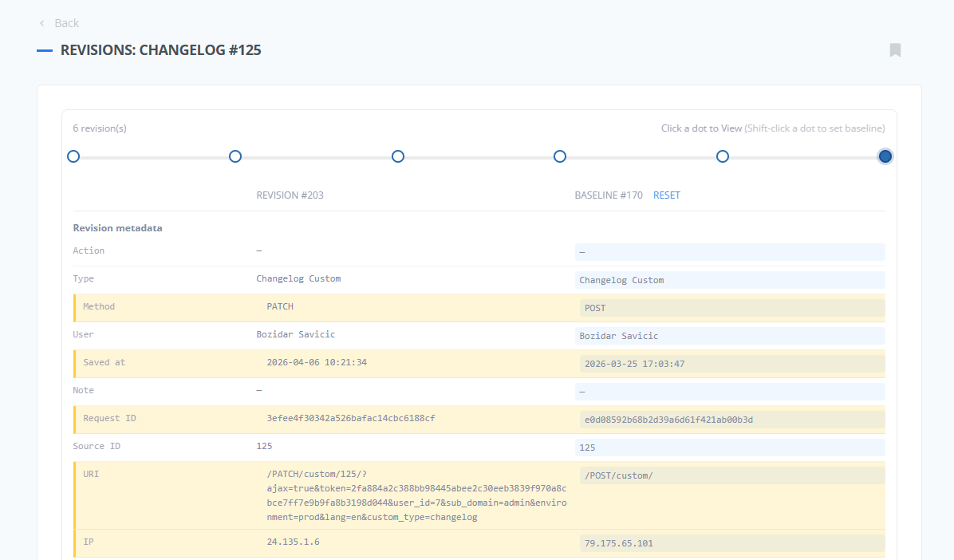Click revision Source ID value 125
954x560 pixels.
[x=264, y=446]
